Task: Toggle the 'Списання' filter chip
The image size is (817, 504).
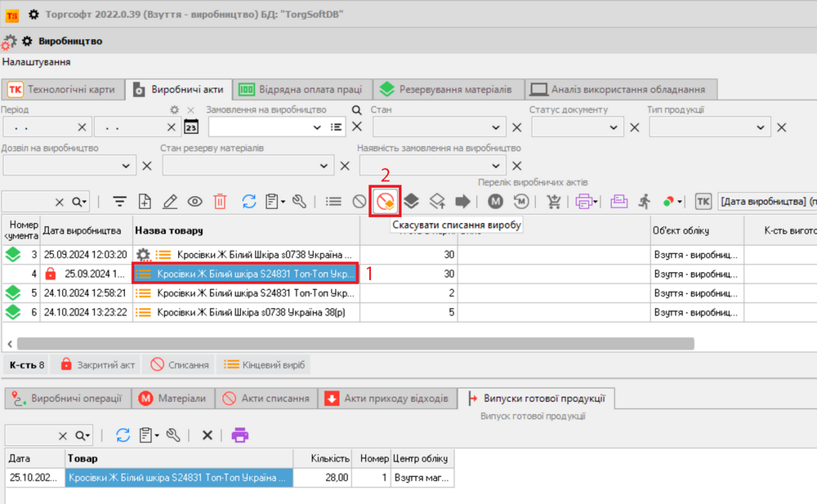Action: [181, 364]
